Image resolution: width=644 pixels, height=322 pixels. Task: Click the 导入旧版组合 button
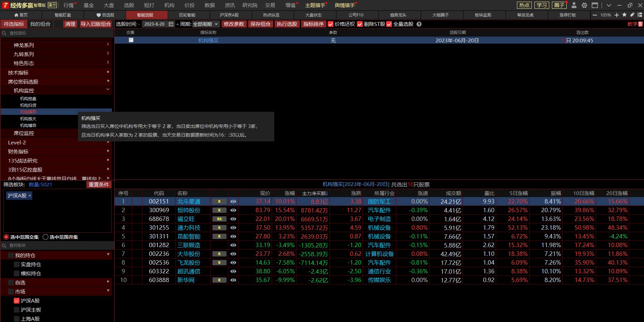point(95,24)
